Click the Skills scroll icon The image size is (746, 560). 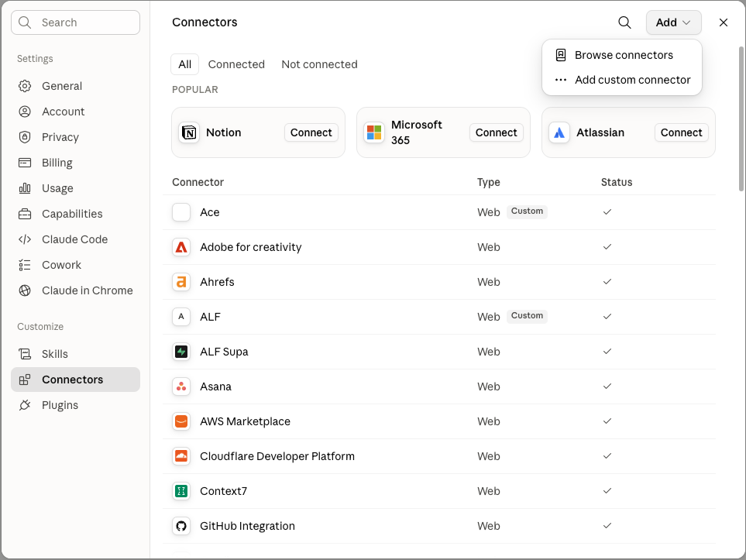point(25,354)
